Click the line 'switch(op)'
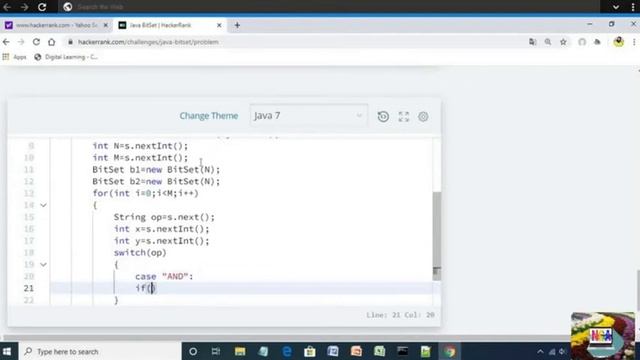This screenshot has width=640, height=360. tap(140, 253)
